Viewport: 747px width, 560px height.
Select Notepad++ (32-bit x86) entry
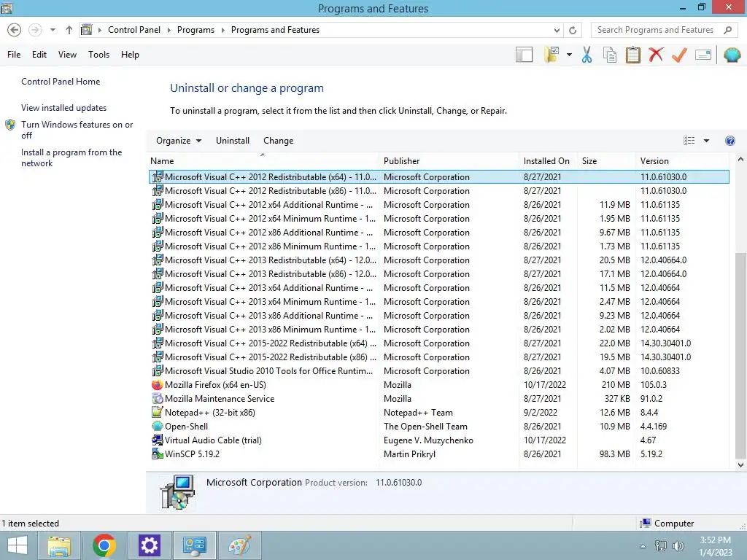coord(438,413)
